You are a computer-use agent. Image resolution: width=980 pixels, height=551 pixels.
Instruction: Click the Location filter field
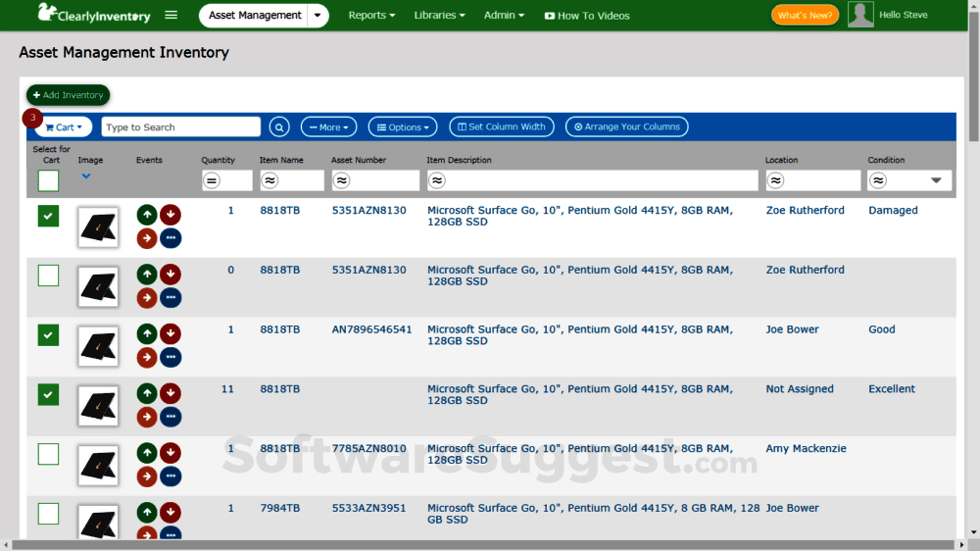[x=813, y=180]
